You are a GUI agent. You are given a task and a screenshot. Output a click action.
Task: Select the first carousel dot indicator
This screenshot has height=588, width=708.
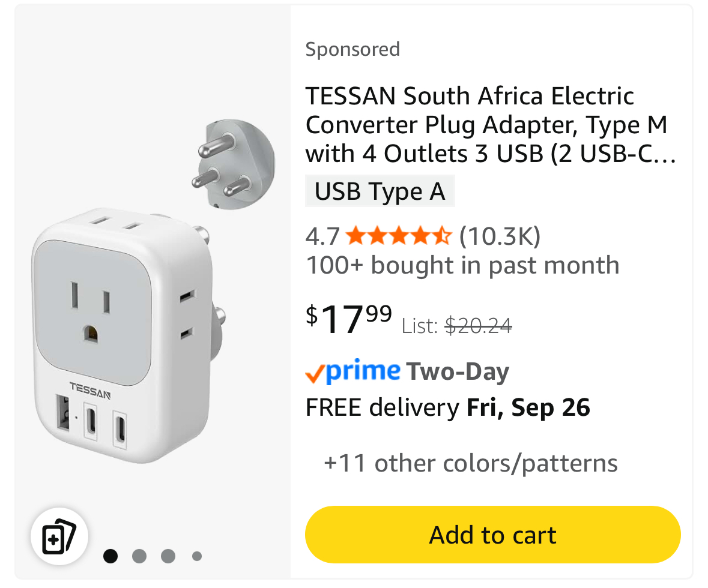pos(110,556)
